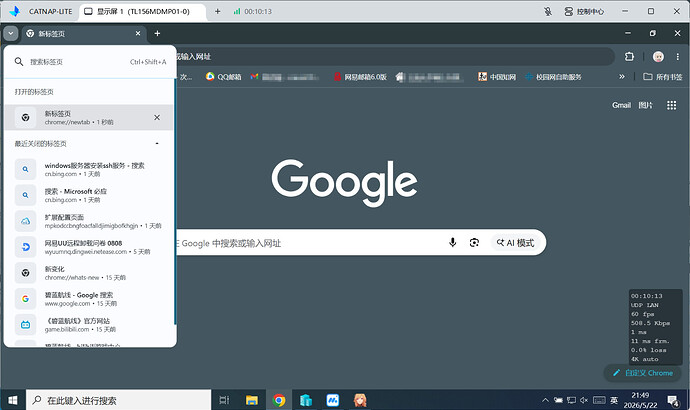The image size is (690, 410).
Task: Click Chrome icon on taskbar
Action: tap(279, 400)
